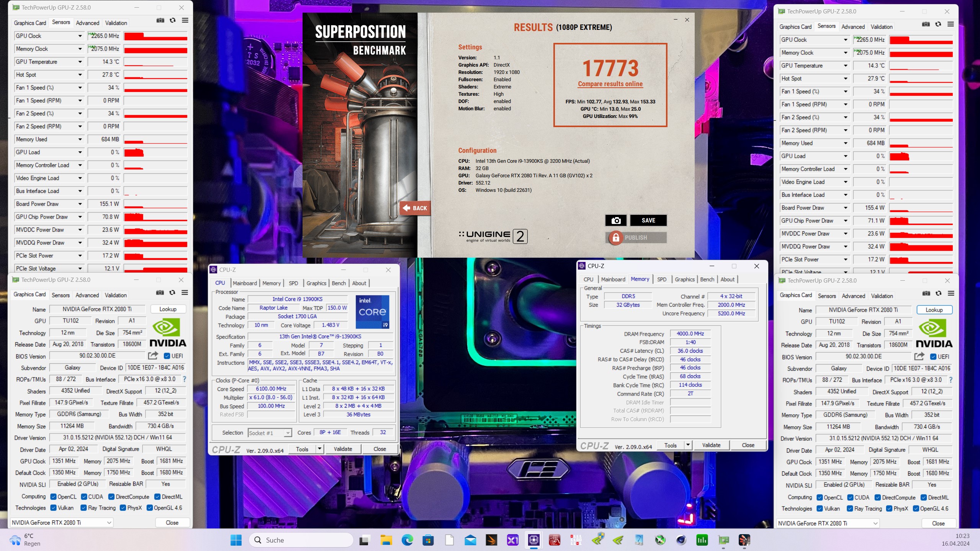Open GPU selector dropdown in right GPU-Z Graphics Card window

click(x=828, y=523)
